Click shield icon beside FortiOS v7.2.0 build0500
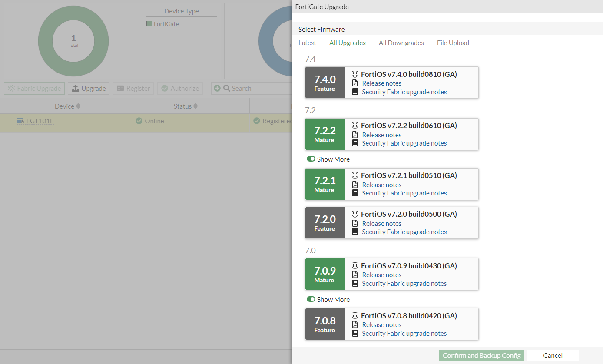Viewport: 603px width, 364px height. pos(355,214)
